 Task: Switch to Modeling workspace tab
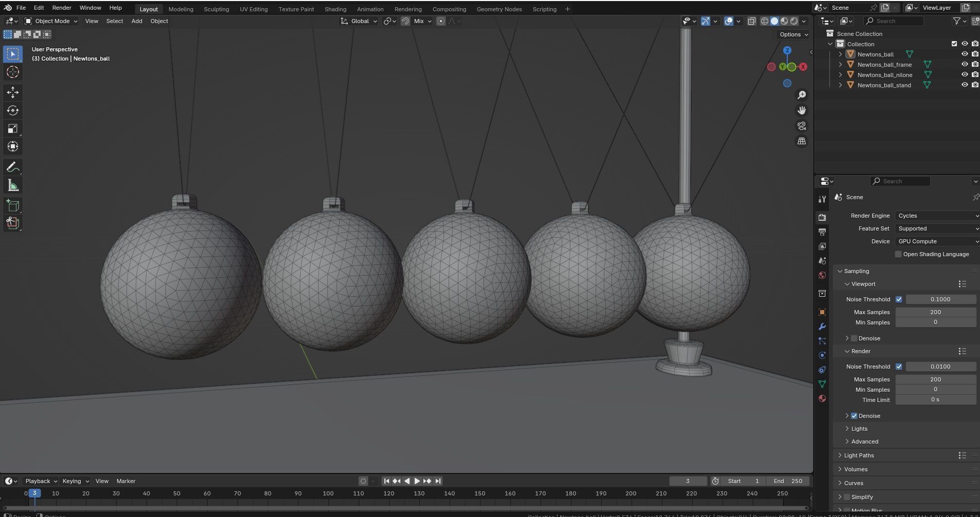click(x=181, y=9)
